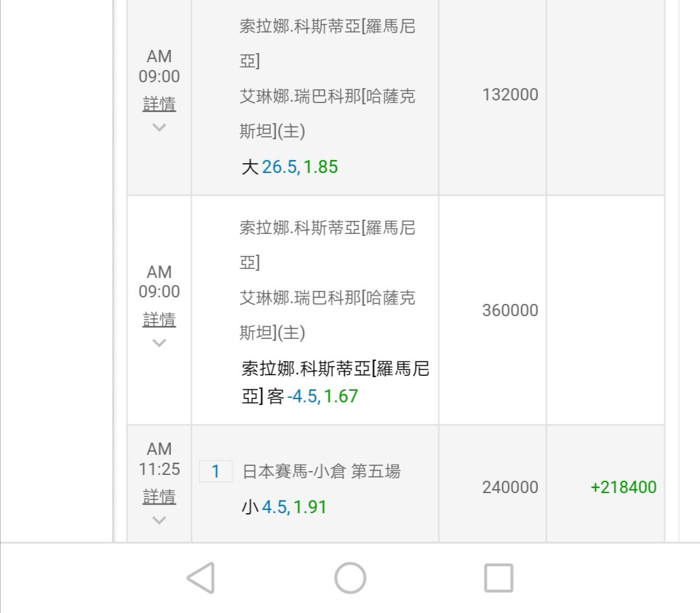Open 詳情 link for the 132000 bet
The image size is (700, 613).
click(159, 104)
